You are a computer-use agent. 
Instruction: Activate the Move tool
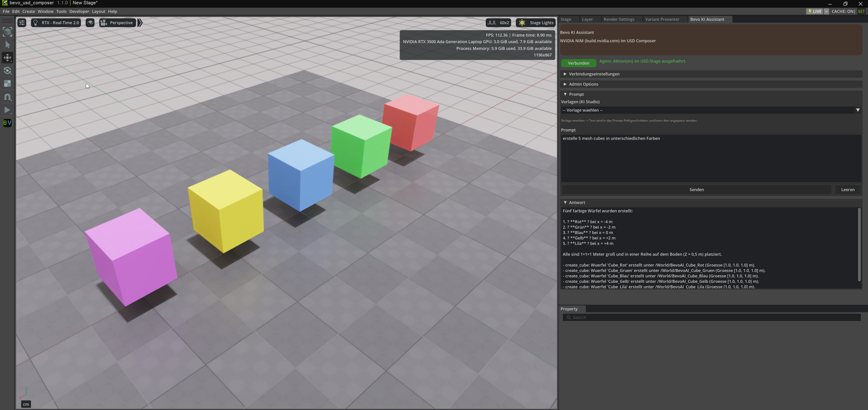(7, 58)
